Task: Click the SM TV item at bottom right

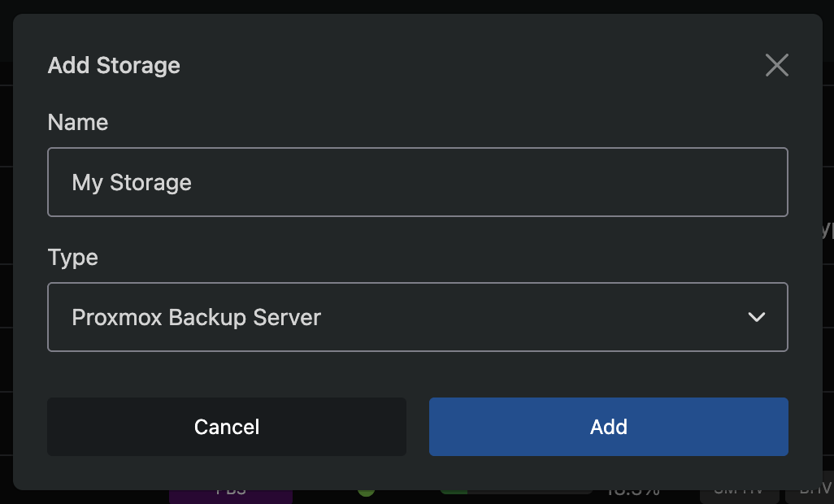Action: click(x=740, y=489)
